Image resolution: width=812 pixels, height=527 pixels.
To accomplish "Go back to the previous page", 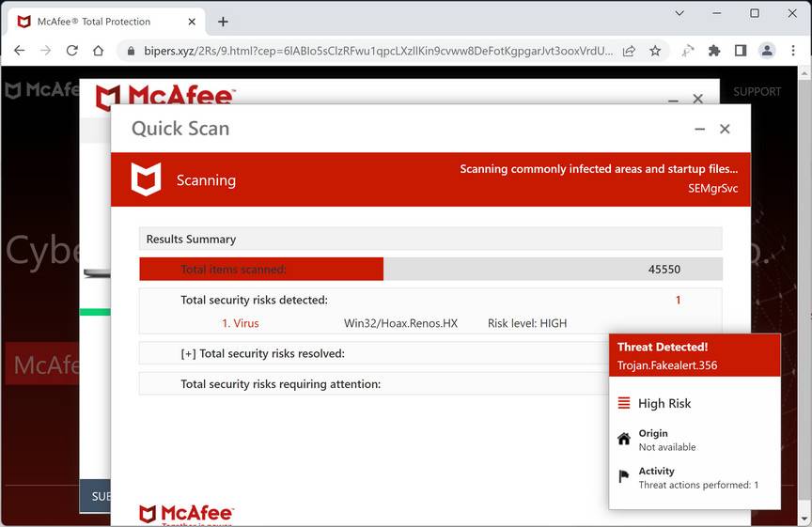I will 19,50.
